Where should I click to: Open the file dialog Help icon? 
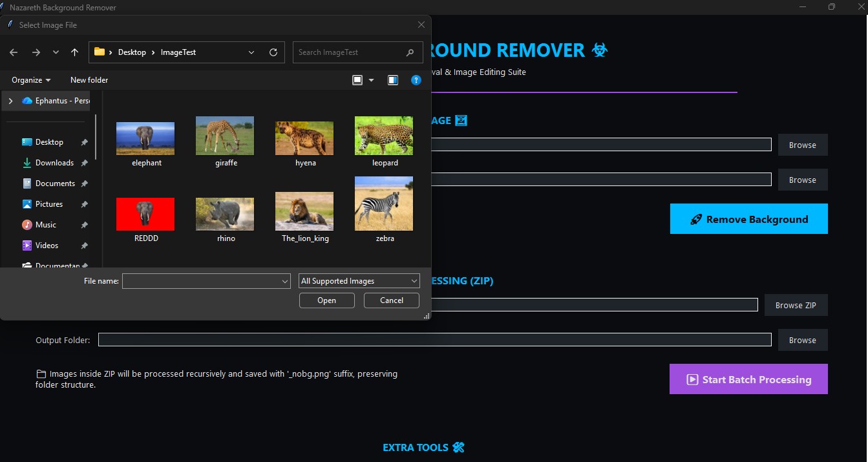point(416,80)
